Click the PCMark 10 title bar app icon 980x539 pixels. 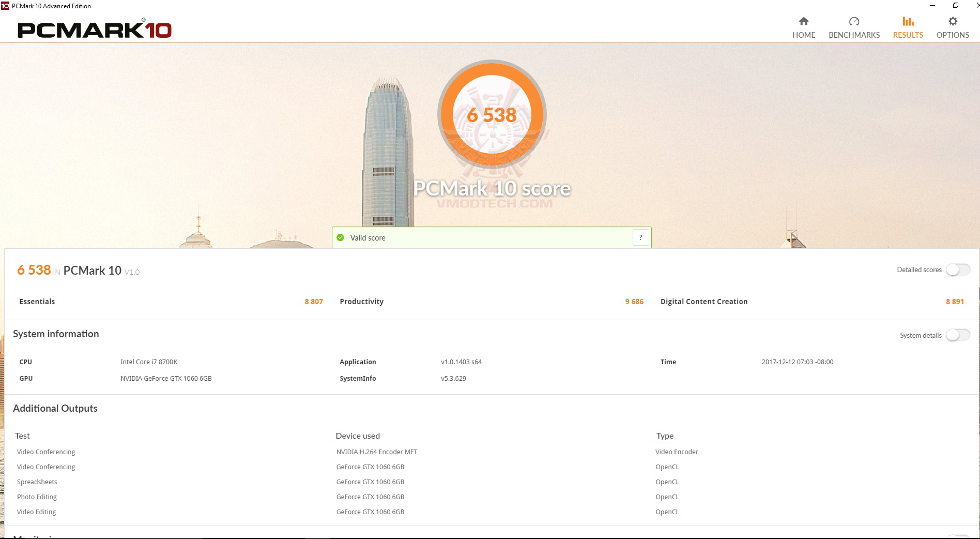pos(5,6)
